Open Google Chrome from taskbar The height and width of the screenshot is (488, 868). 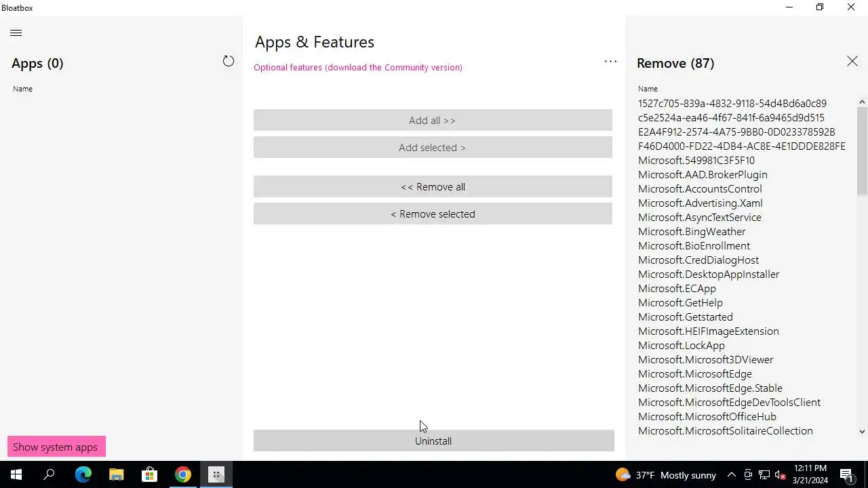point(182,474)
